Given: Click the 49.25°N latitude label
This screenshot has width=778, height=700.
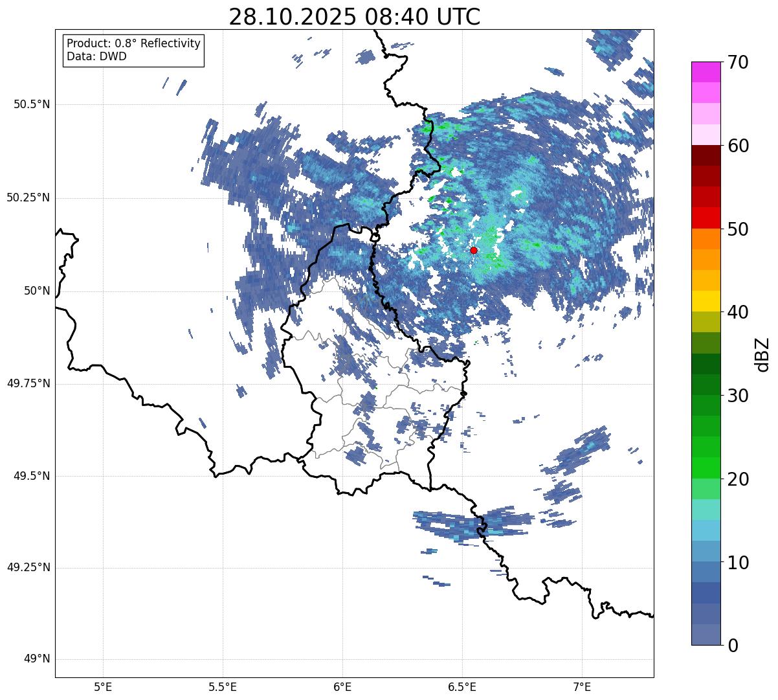Looking at the screenshot, I should point(28,568).
